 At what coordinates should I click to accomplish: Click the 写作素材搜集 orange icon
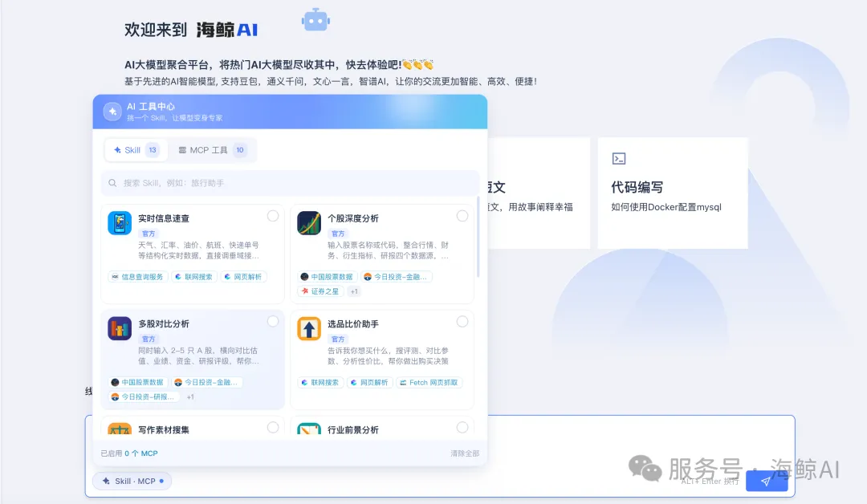click(120, 429)
